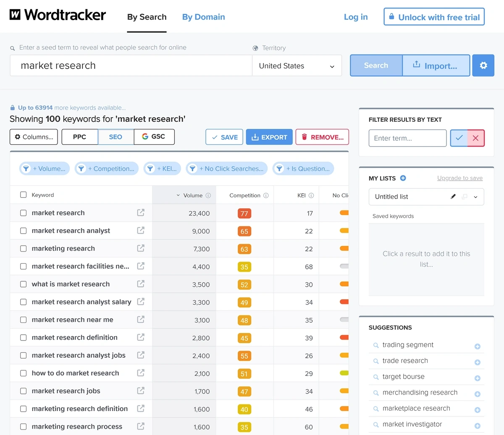Open external link for 'market research analyst'
Image resolution: width=504 pixels, height=435 pixels.
coord(141,231)
